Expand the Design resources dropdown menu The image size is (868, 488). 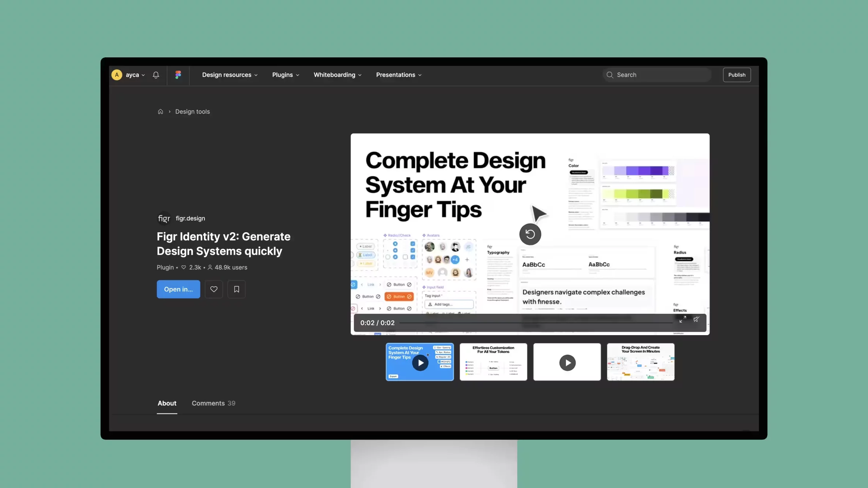(x=229, y=75)
